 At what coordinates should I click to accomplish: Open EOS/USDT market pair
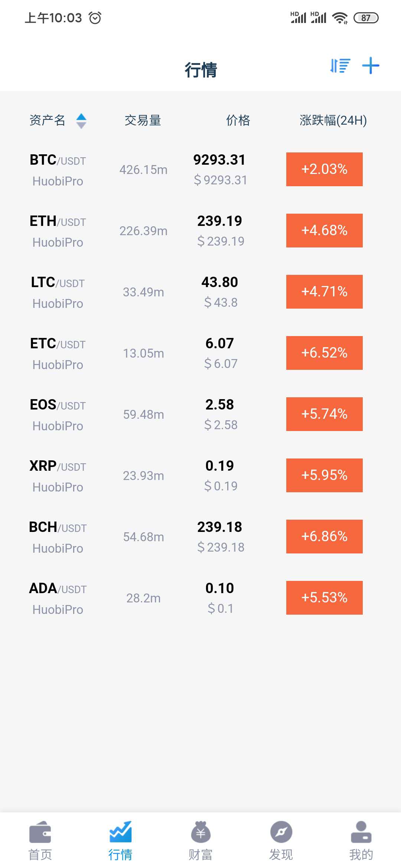click(x=200, y=414)
